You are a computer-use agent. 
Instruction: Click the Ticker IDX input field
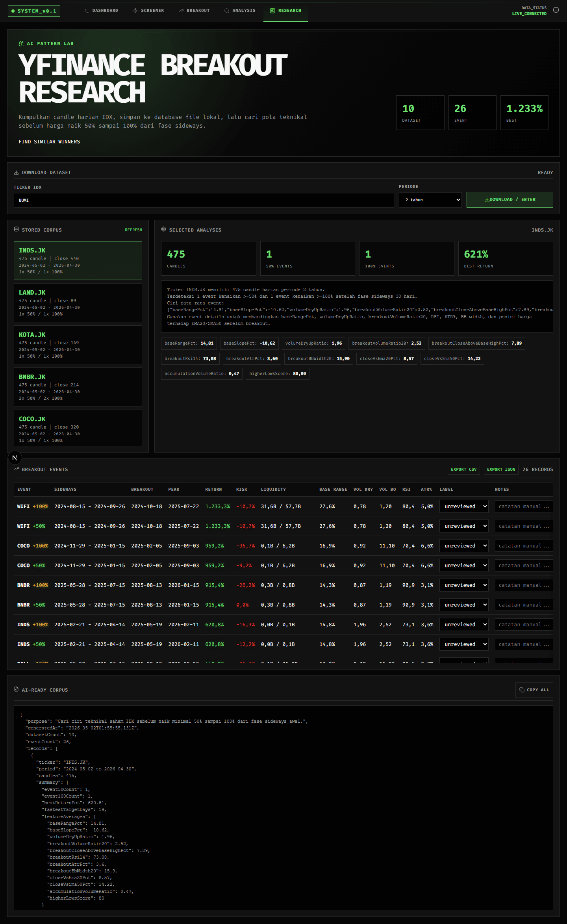tap(204, 200)
